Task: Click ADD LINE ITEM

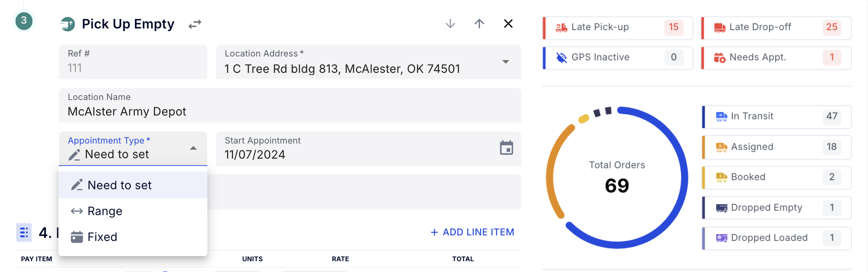Action: [x=472, y=232]
